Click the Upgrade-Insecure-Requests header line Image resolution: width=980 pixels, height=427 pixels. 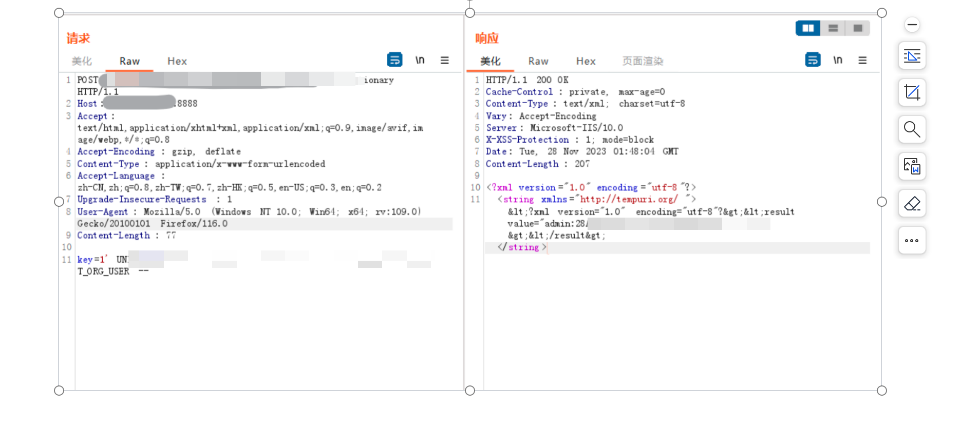pyautogui.click(x=155, y=199)
